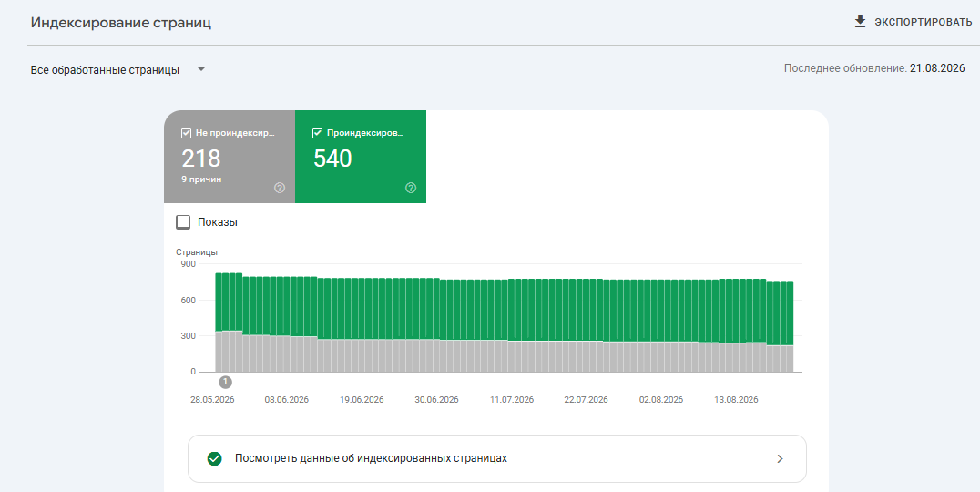
Task: Click the last update date 21.08.2026
Action: point(937,68)
